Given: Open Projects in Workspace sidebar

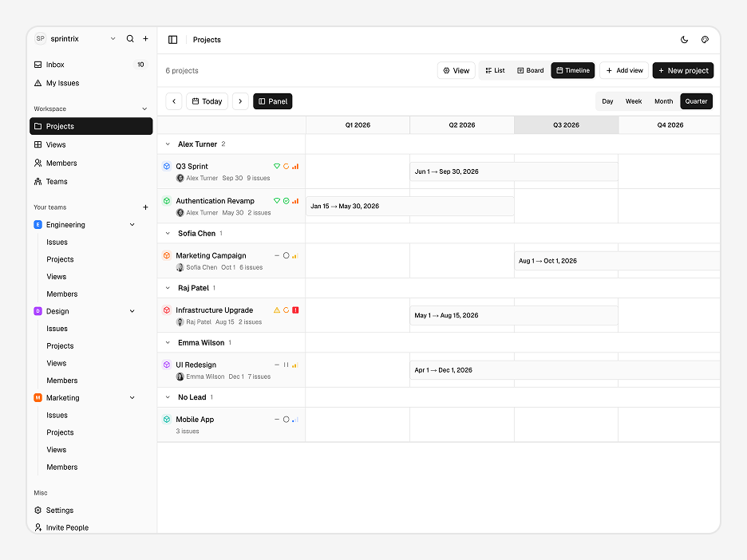Looking at the screenshot, I should pyautogui.click(x=91, y=126).
